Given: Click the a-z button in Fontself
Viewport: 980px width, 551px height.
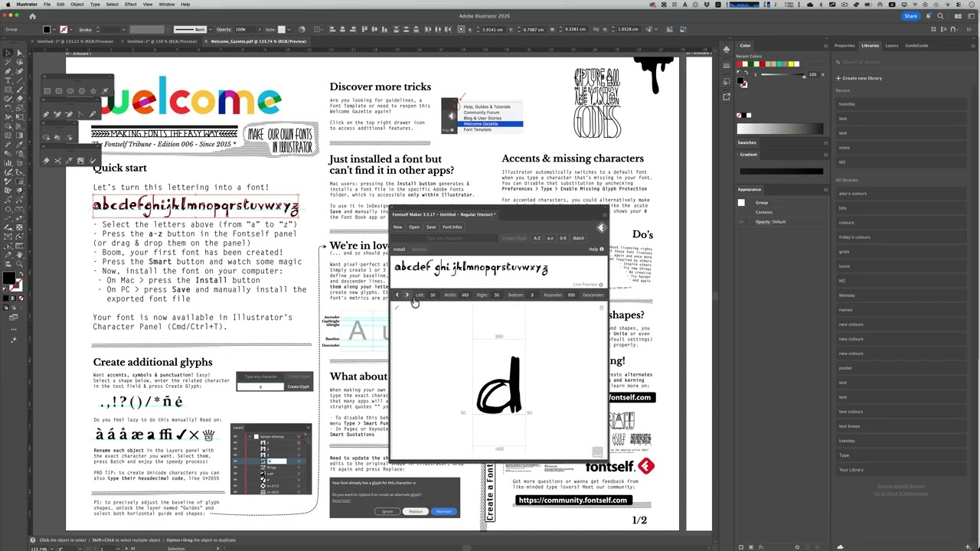Looking at the screenshot, I should 550,238.
